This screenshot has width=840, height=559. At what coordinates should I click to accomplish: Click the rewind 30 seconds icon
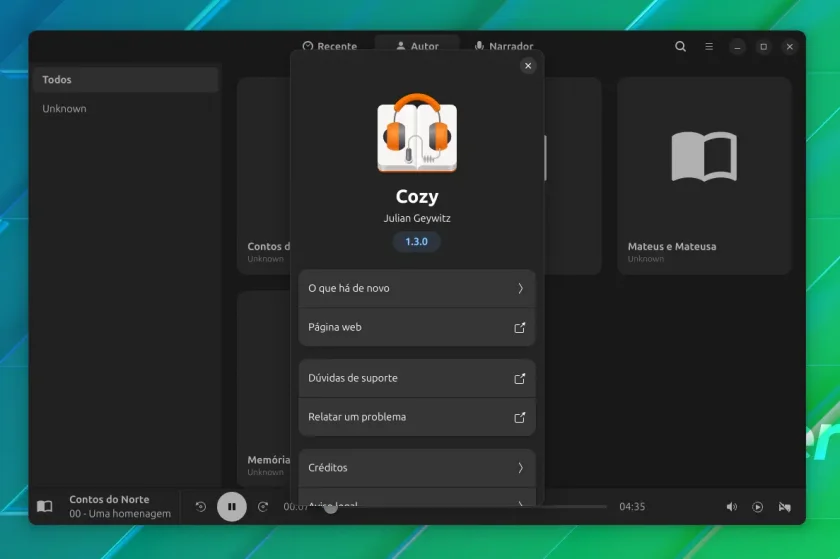pos(200,506)
